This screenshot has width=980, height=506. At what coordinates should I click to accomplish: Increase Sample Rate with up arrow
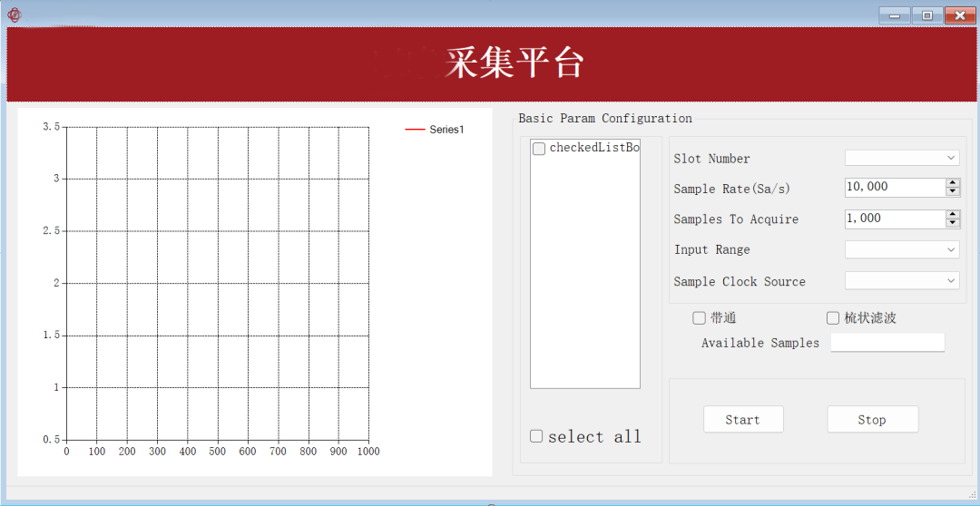[x=953, y=183]
